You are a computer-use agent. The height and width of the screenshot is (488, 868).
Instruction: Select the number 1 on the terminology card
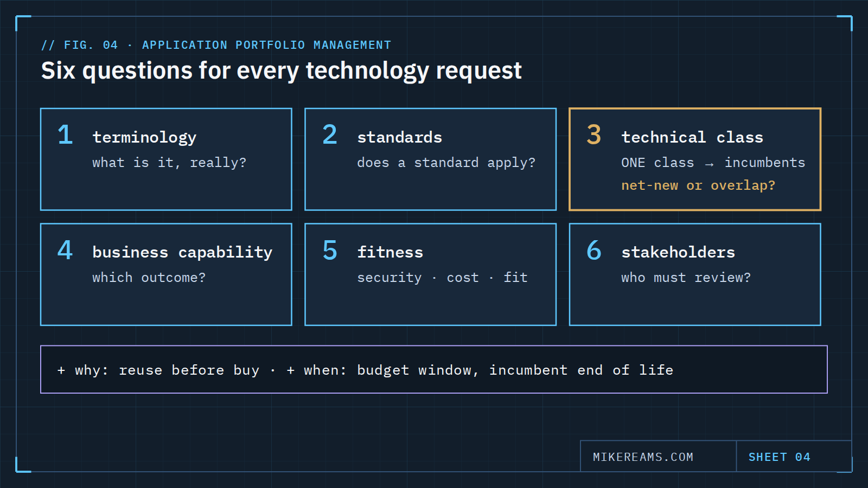coord(65,134)
